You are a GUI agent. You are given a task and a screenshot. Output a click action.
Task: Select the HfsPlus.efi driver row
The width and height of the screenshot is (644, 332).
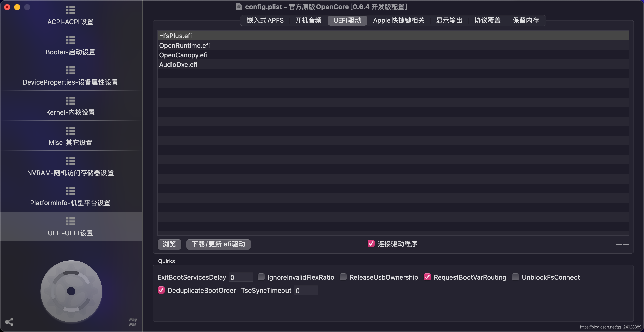(393, 36)
